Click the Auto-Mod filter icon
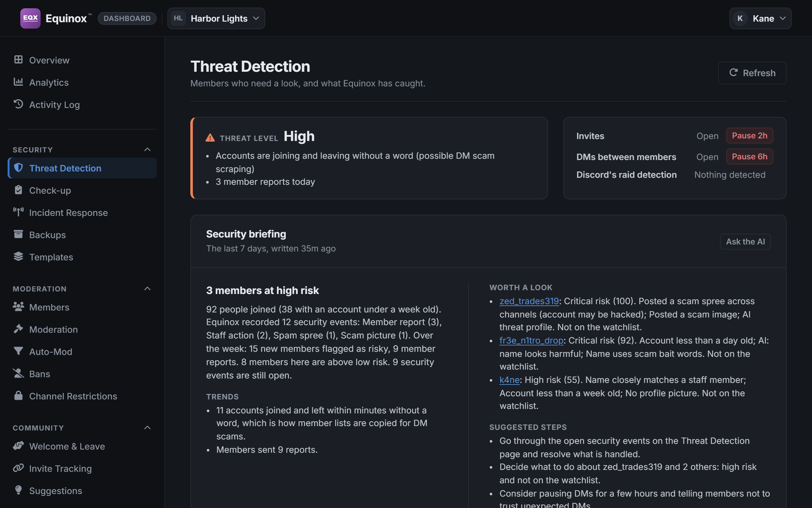The image size is (812, 508). coord(18,351)
